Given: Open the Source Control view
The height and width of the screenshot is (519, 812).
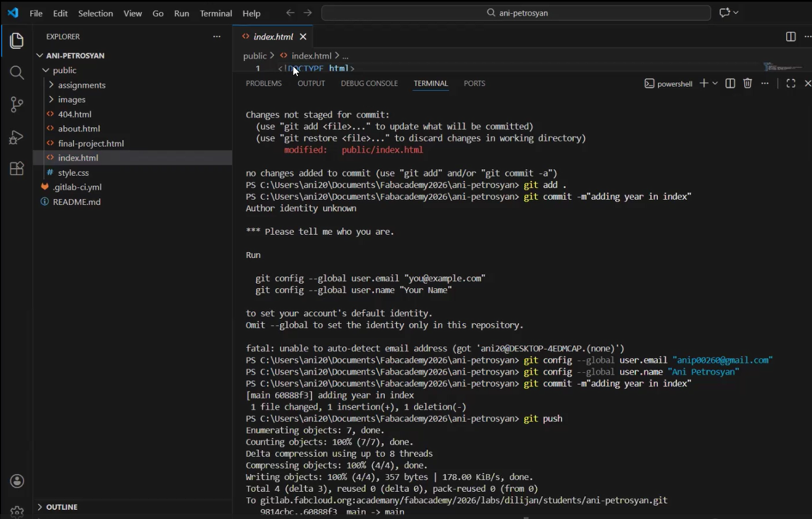Looking at the screenshot, I should tap(17, 105).
